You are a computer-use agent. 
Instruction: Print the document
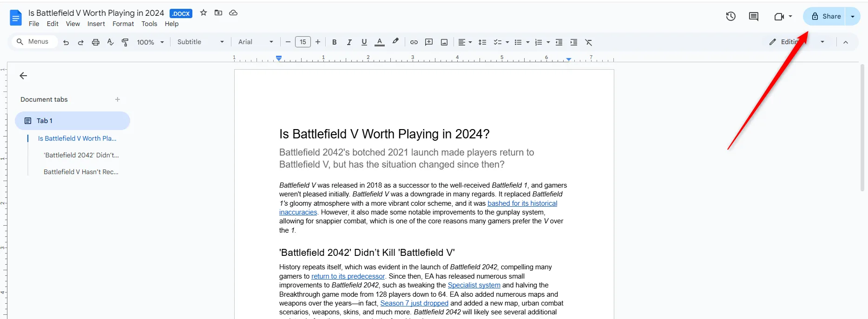point(96,42)
